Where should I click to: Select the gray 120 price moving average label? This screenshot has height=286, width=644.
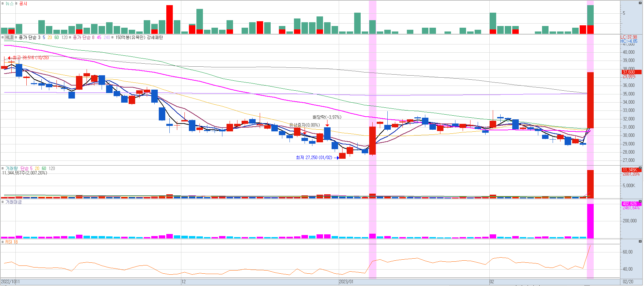click(x=64, y=37)
